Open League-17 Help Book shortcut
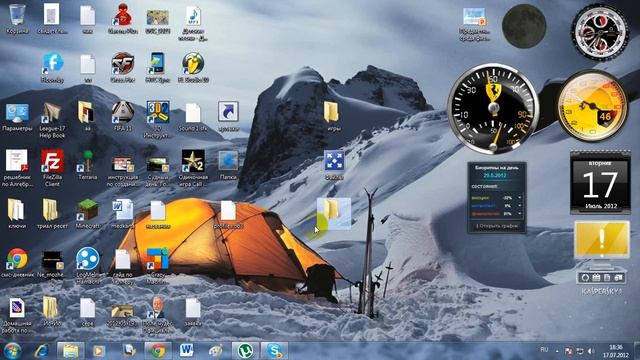Screen dimensions: 640x360 pyautogui.click(x=52, y=120)
